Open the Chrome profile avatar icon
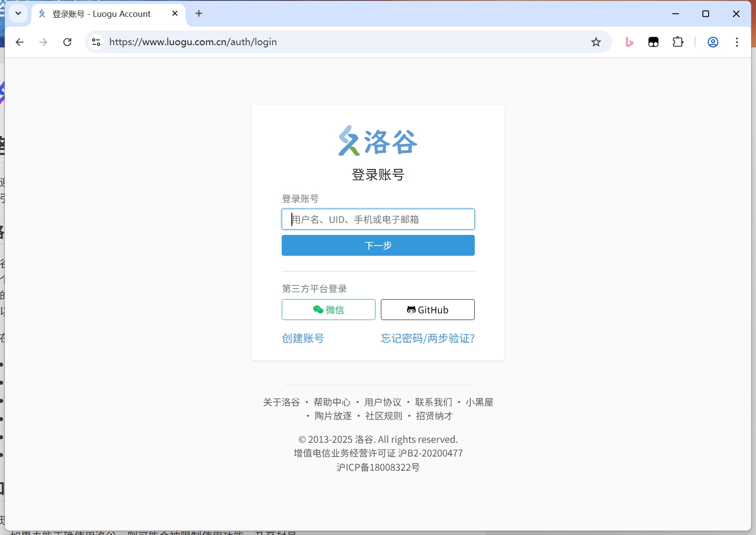The image size is (756, 535). (x=713, y=42)
